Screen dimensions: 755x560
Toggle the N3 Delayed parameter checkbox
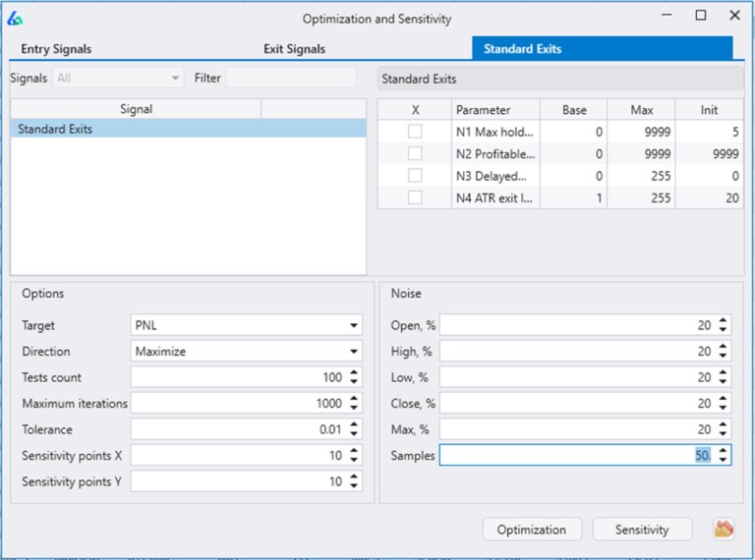tap(415, 175)
